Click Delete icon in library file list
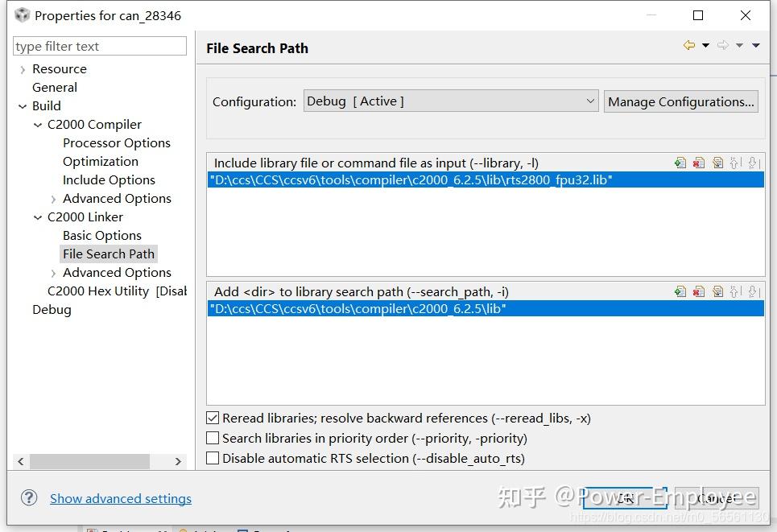The width and height of the screenshot is (777, 532). click(699, 163)
